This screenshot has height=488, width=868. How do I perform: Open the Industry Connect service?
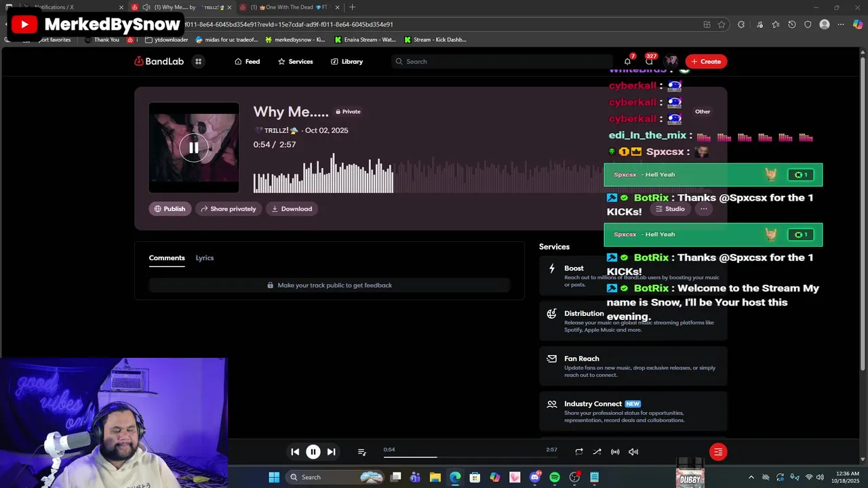(633, 411)
